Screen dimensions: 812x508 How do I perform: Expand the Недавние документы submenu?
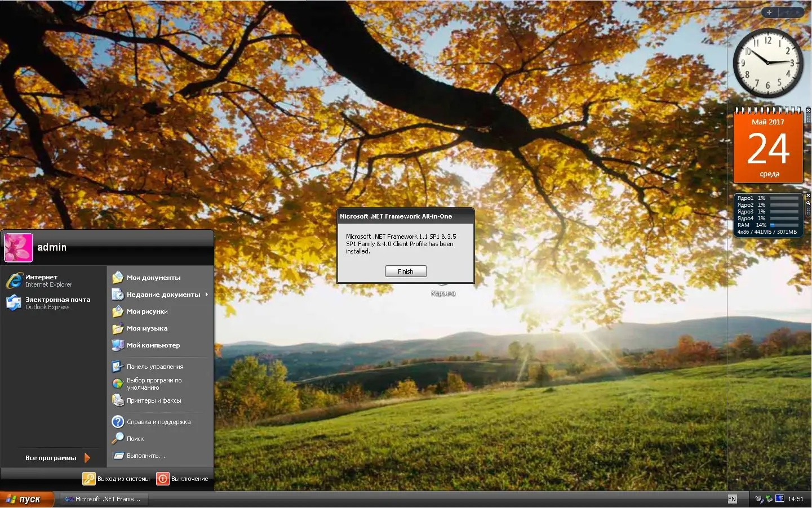click(163, 294)
